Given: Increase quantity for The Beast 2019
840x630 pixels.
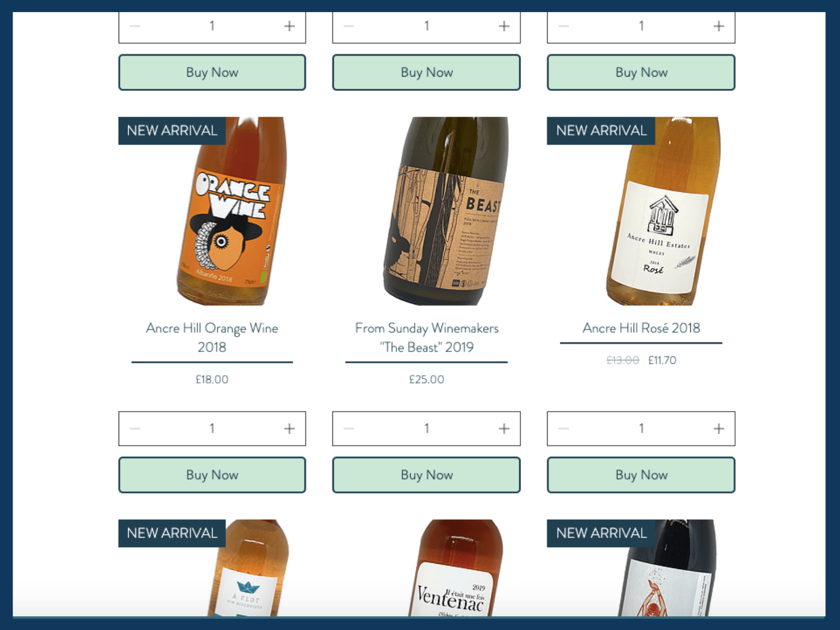Looking at the screenshot, I should (504, 429).
